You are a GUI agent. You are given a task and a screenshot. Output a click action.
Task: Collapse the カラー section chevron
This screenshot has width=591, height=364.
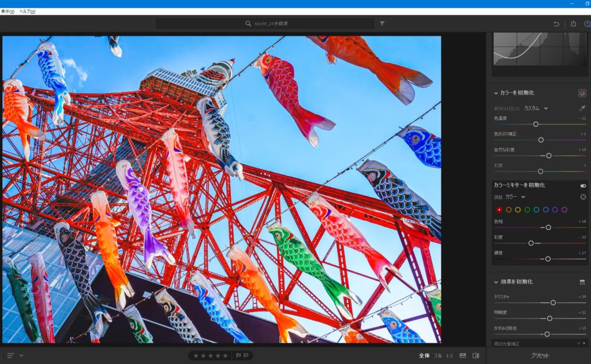coord(496,93)
